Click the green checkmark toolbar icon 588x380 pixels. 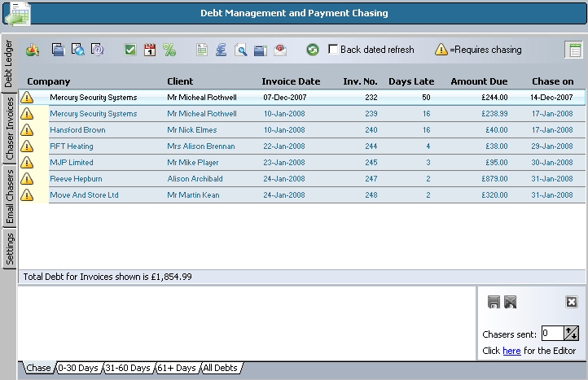pos(130,50)
